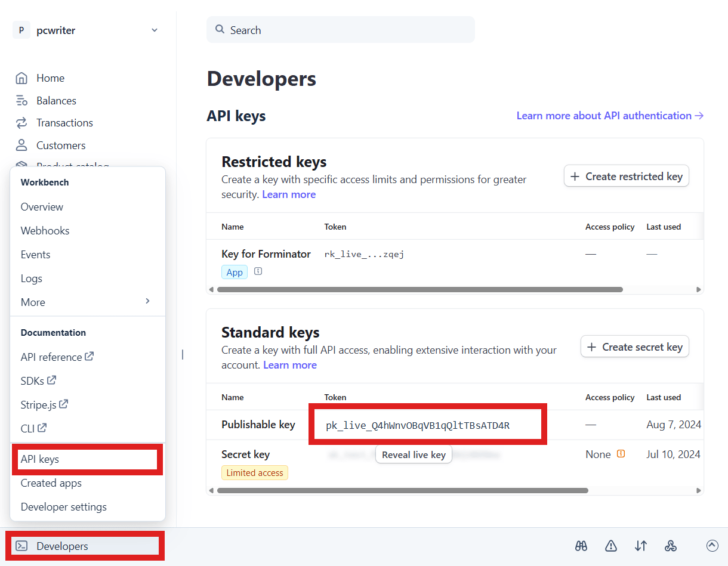Click Reveal live key button
728x566 pixels.
tap(414, 454)
